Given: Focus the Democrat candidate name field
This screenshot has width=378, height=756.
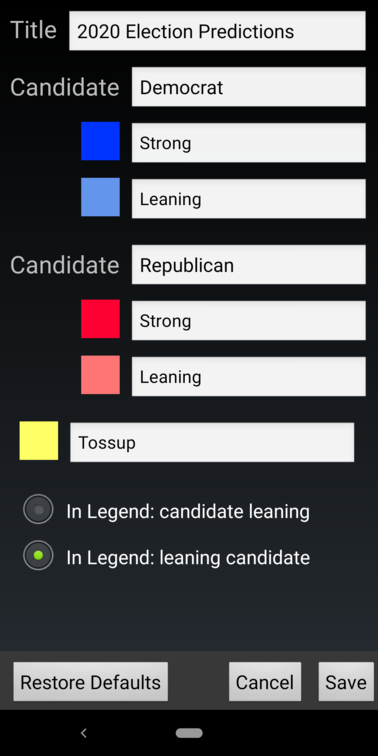Looking at the screenshot, I should (x=249, y=87).
